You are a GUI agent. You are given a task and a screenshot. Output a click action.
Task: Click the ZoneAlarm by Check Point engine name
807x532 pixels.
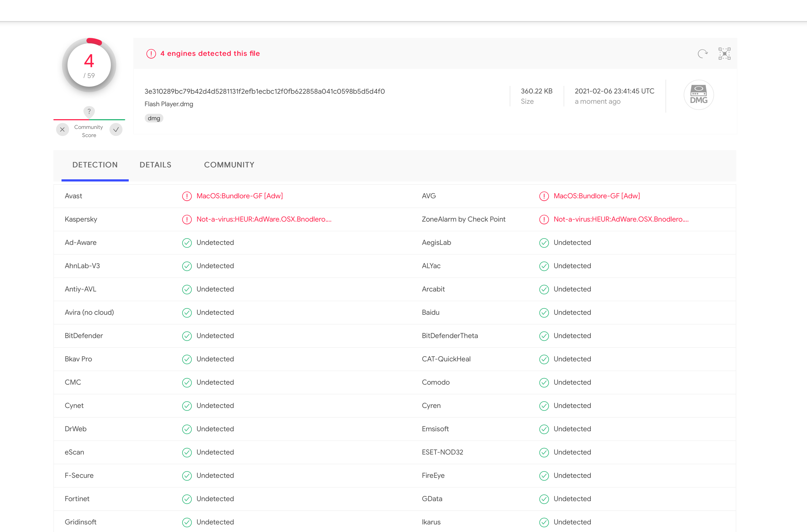coord(464,219)
